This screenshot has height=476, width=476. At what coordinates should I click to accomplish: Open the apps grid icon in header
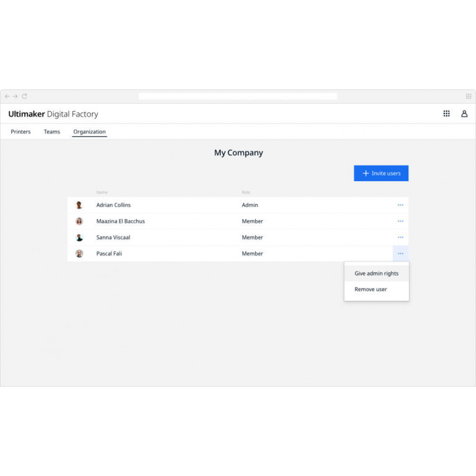point(446,114)
